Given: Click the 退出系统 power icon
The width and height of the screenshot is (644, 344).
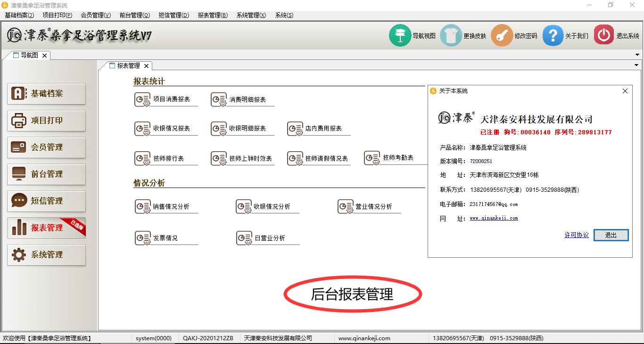Looking at the screenshot, I should pyautogui.click(x=603, y=35).
